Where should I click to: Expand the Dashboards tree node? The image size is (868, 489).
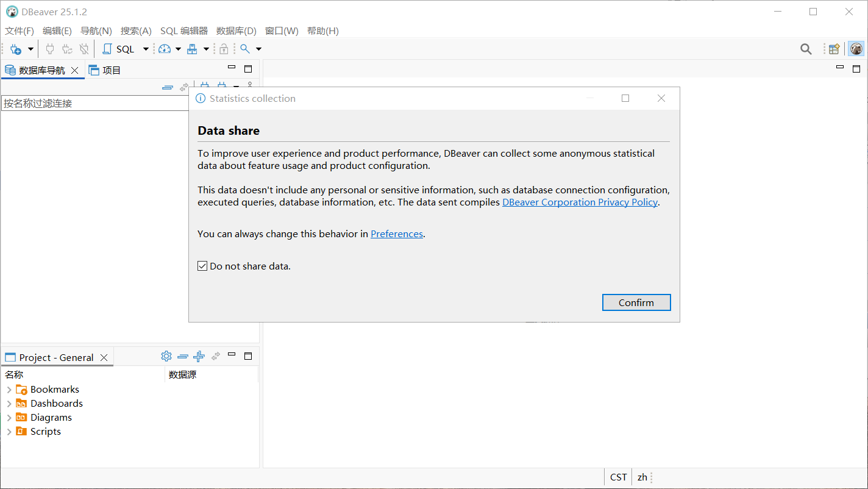pyautogui.click(x=9, y=404)
